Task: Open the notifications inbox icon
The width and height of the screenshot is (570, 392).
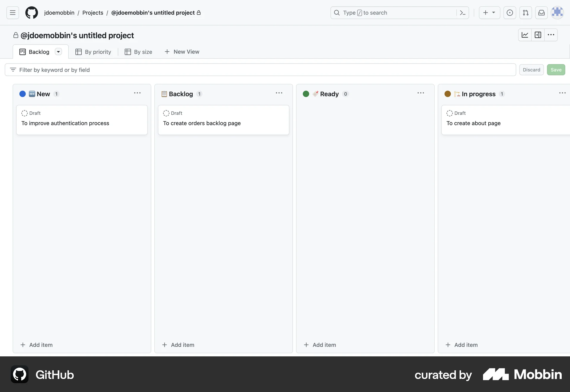Action: tap(541, 13)
